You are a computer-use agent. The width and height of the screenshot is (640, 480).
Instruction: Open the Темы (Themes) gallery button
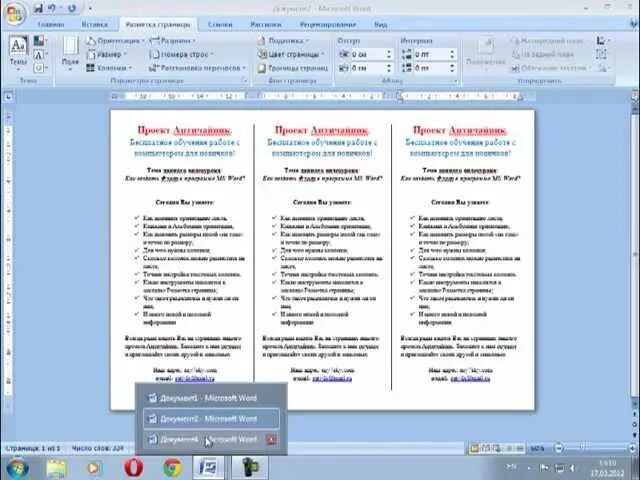click(x=18, y=53)
